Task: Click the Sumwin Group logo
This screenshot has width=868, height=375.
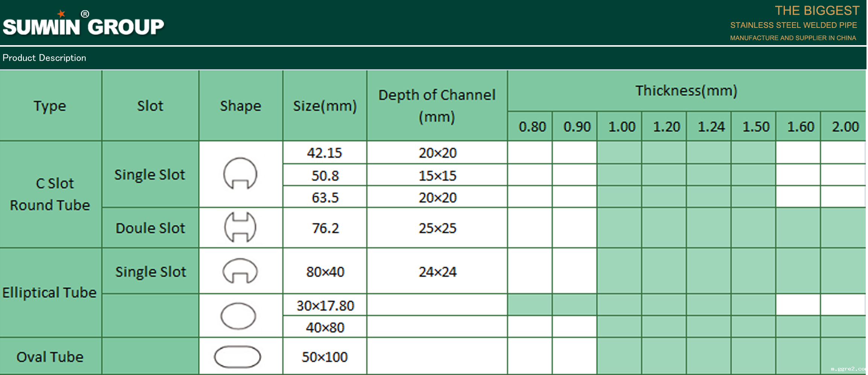Action: click(x=83, y=26)
